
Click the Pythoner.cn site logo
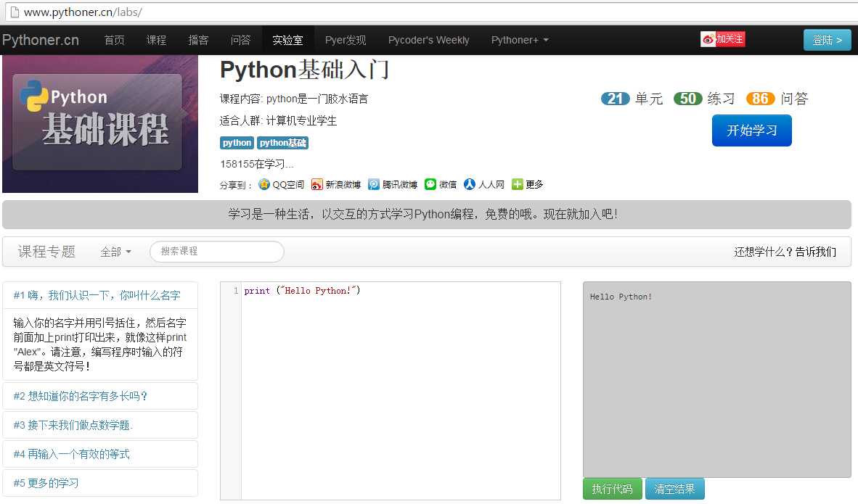pyautogui.click(x=41, y=40)
